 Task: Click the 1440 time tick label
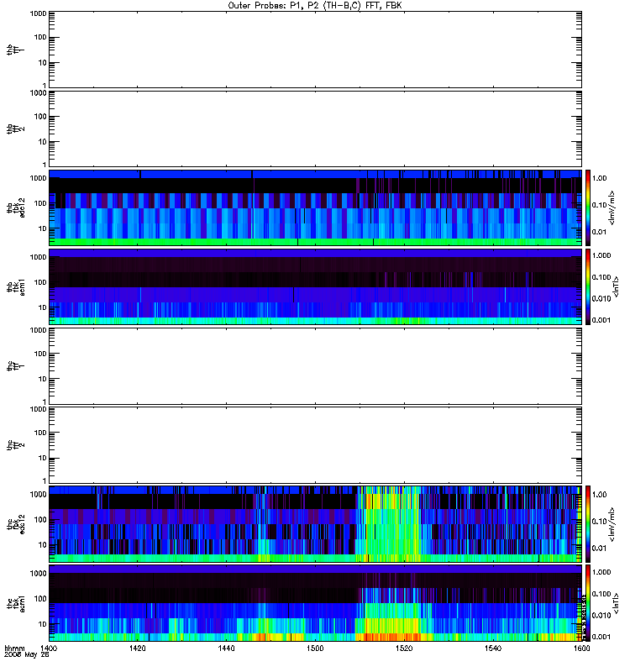click(226, 648)
